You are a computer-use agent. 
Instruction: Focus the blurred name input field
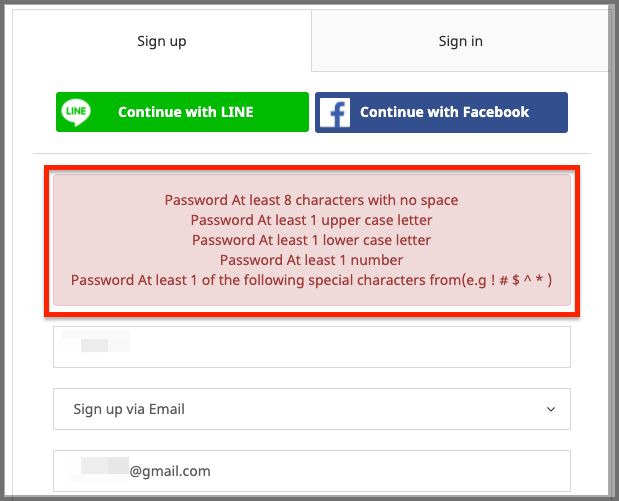(312, 347)
